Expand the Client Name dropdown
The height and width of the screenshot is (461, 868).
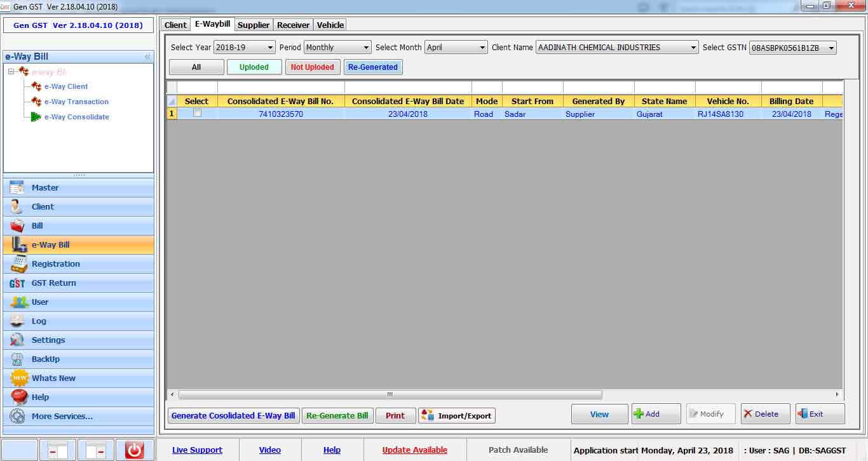[616, 48]
